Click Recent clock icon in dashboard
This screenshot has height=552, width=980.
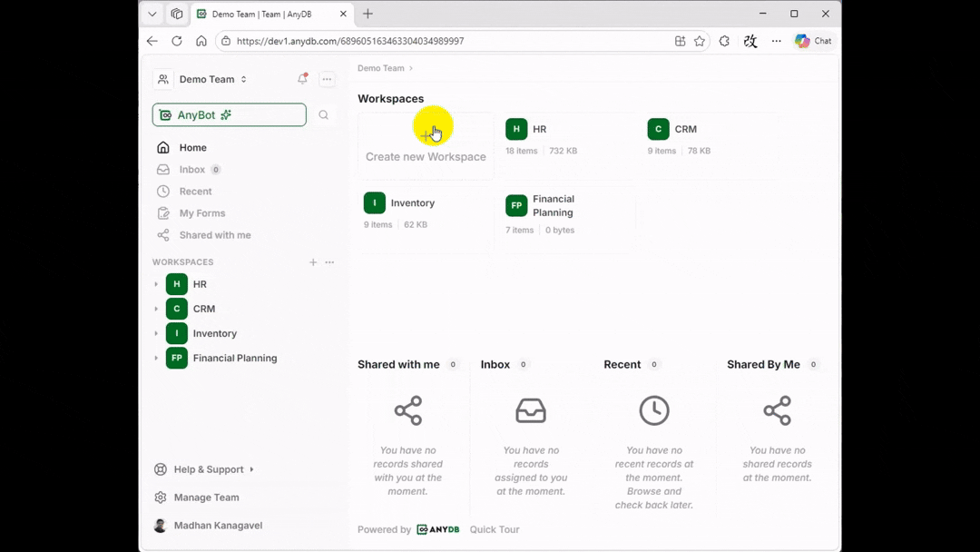pos(653,410)
